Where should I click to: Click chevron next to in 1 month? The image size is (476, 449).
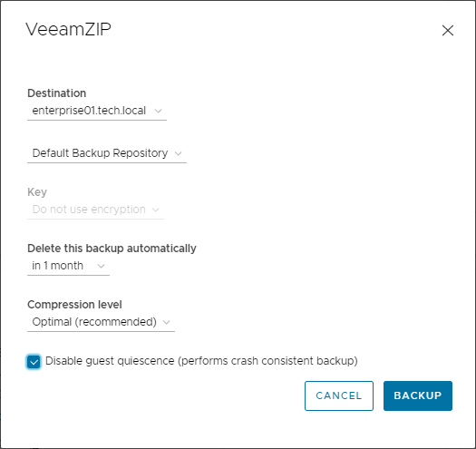tap(101, 266)
